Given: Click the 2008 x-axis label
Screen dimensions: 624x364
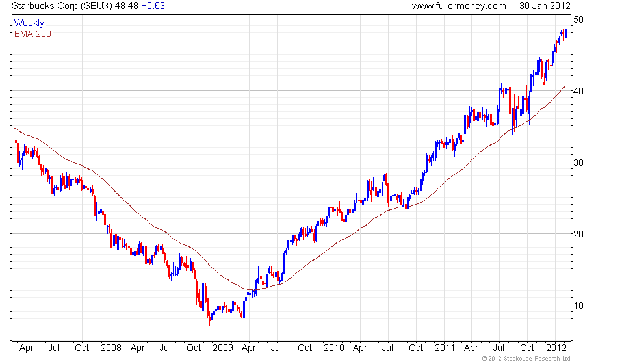Looking at the screenshot, I should point(111,348).
